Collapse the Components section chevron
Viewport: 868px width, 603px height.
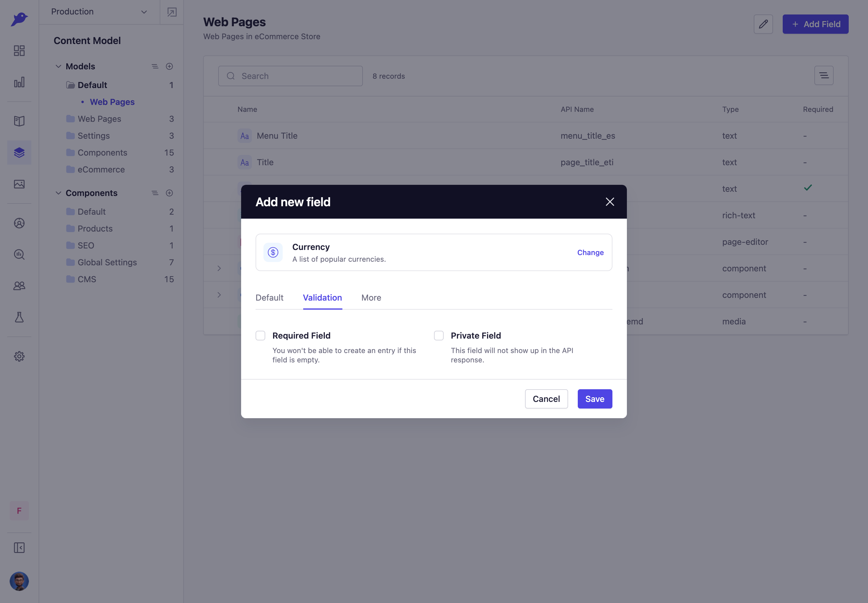click(x=58, y=193)
